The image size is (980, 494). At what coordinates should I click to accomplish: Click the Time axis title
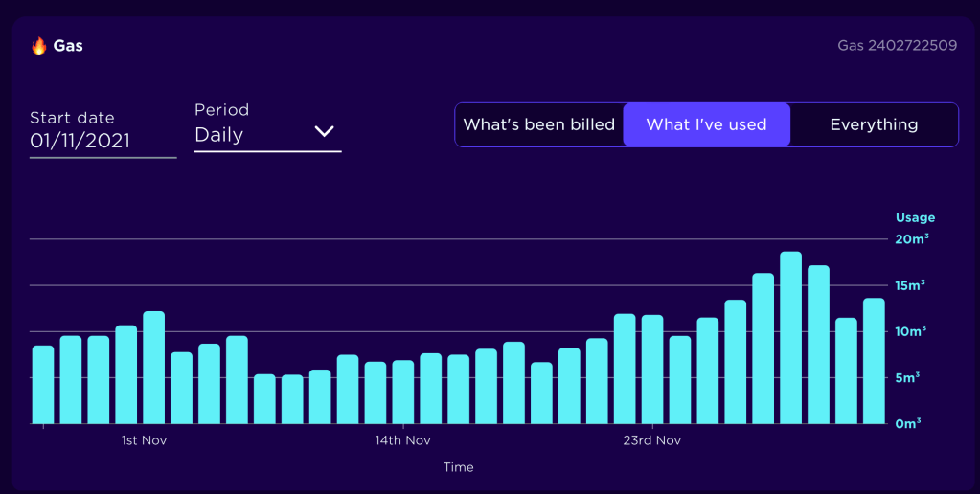pyautogui.click(x=458, y=467)
